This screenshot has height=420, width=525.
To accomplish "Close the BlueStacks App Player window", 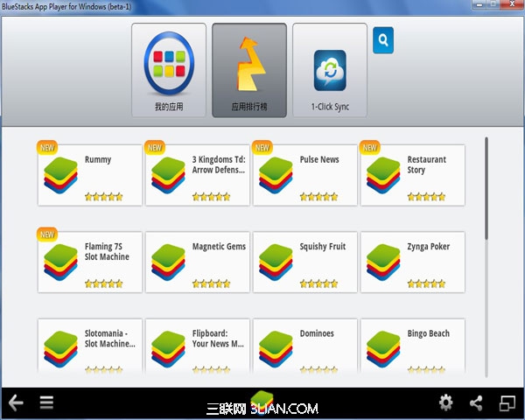I will pyautogui.click(x=513, y=4).
